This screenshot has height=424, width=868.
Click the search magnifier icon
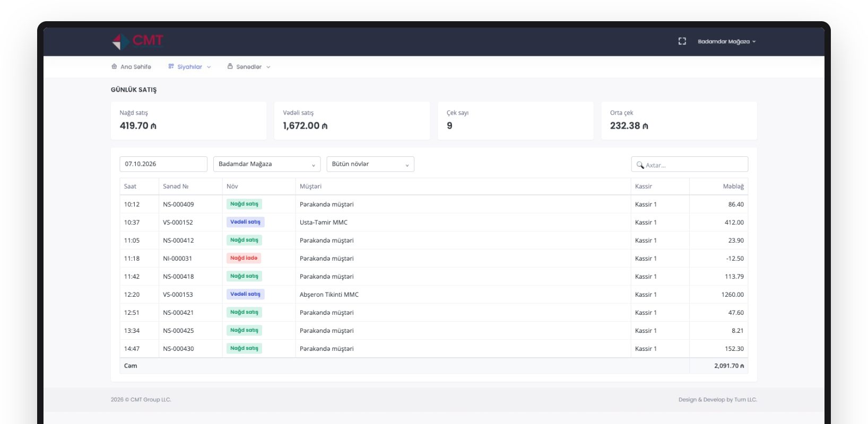click(x=640, y=165)
